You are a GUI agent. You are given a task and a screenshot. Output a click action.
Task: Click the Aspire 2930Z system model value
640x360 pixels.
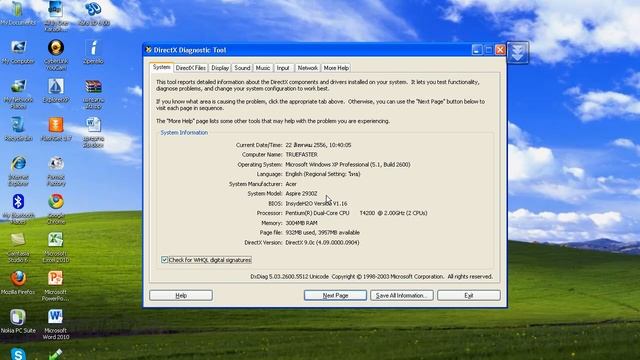click(x=301, y=193)
